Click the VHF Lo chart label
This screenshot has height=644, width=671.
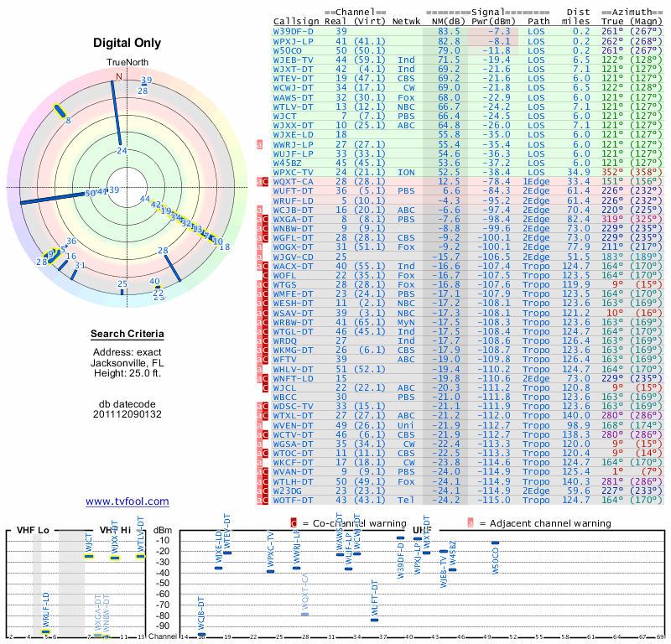click(x=33, y=530)
